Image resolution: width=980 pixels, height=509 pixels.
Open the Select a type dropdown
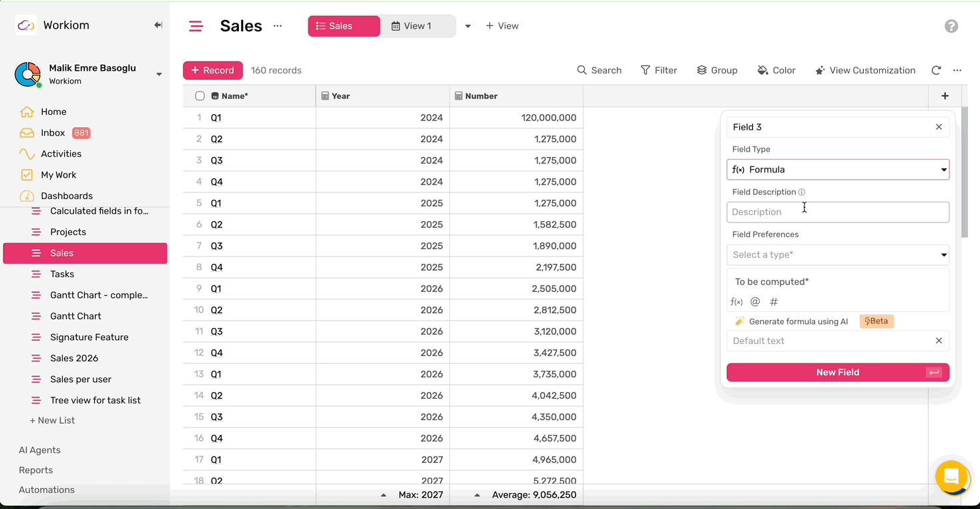pyautogui.click(x=838, y=254)
